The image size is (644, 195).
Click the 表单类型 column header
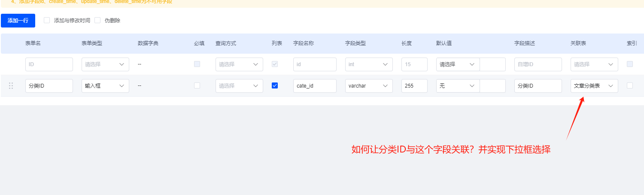[92, 43]
